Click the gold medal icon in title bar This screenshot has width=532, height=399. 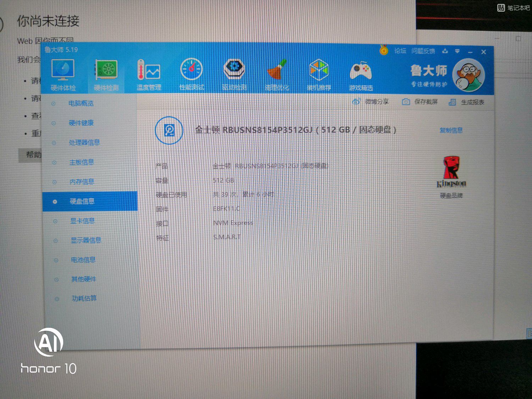point(384,50)
